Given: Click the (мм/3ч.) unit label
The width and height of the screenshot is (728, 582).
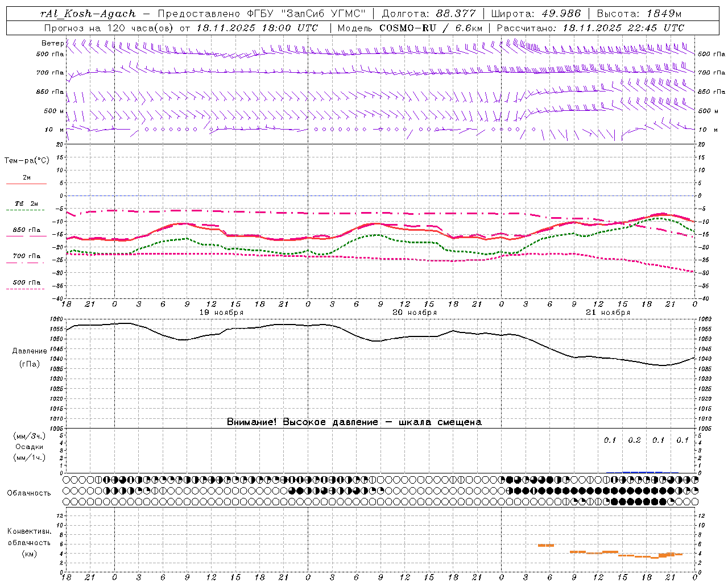Looking at the screenshot, I should click(30, 436).
